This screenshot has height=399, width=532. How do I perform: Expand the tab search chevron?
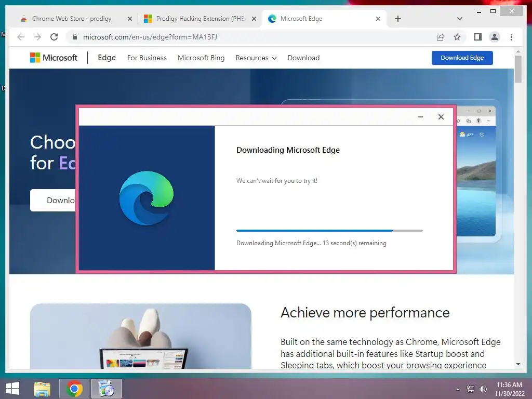tap(460, 19)
